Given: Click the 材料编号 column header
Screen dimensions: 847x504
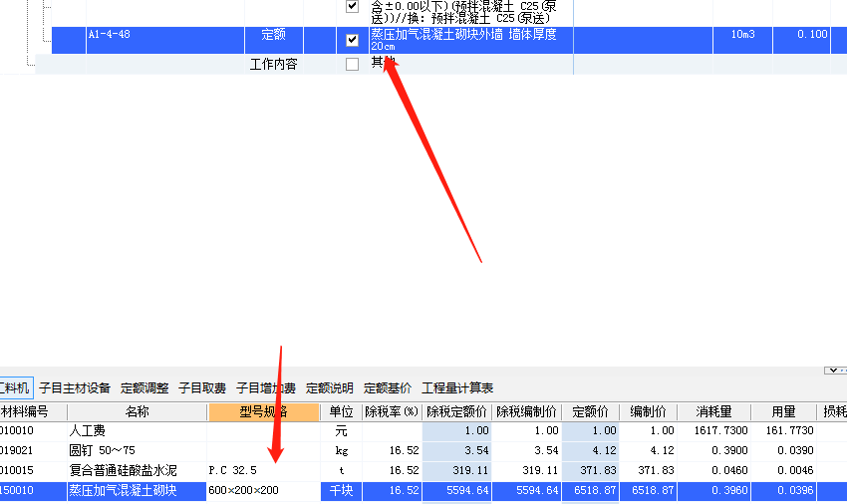Looking at the screenshot, I should [x=33, y=412].
